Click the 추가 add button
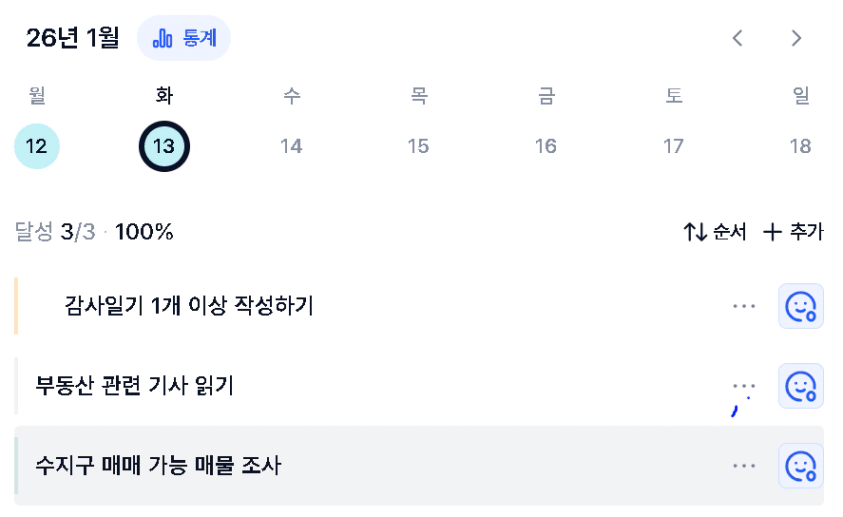The image size is (843, 517). coord(793,232)
